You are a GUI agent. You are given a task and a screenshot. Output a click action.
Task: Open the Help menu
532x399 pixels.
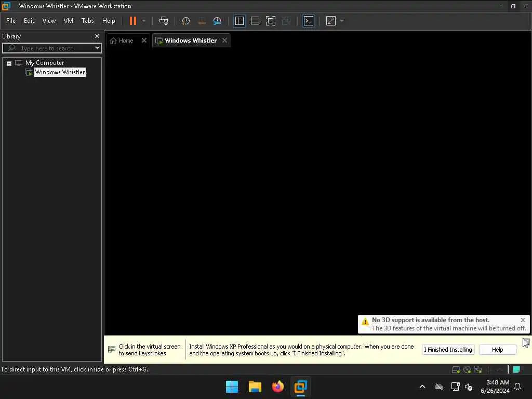(109, 21)
